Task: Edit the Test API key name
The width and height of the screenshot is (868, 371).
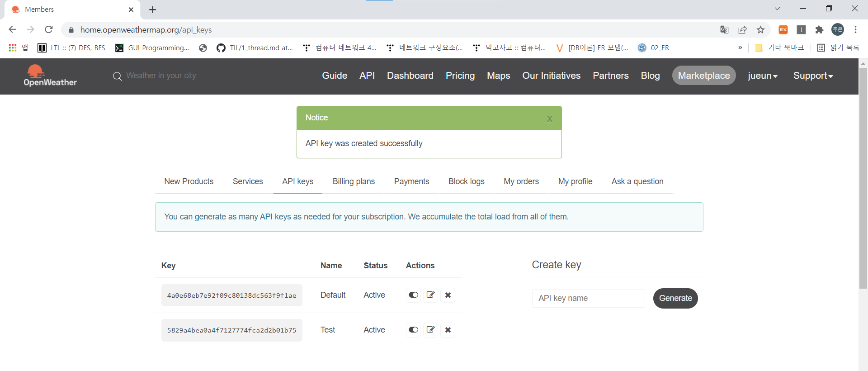Action: pyautogui.click(x=431, y=330)
